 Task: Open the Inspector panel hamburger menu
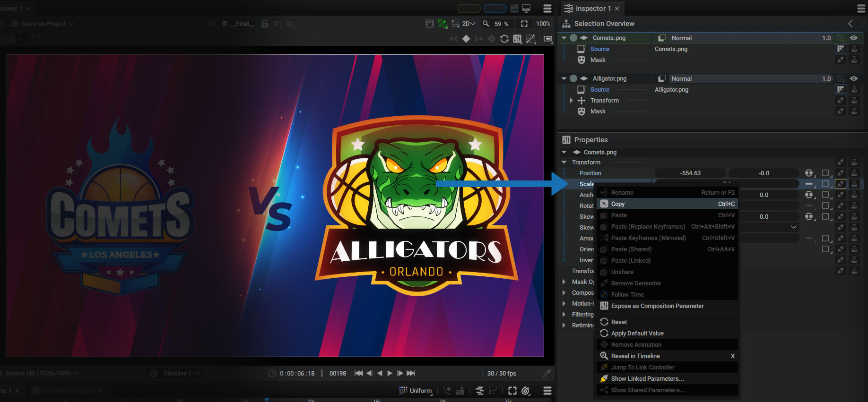(x=861, y=9)
